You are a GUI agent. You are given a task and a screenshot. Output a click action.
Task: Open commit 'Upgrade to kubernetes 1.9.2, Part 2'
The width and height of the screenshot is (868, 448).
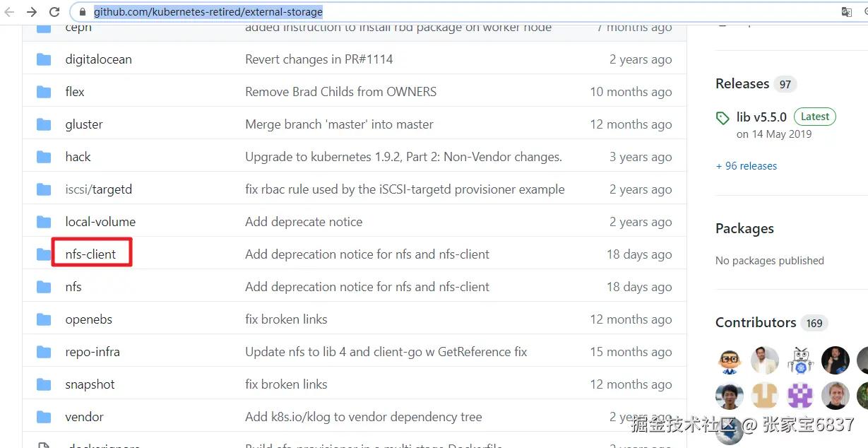pyautogui.click(x=403, y=157)
